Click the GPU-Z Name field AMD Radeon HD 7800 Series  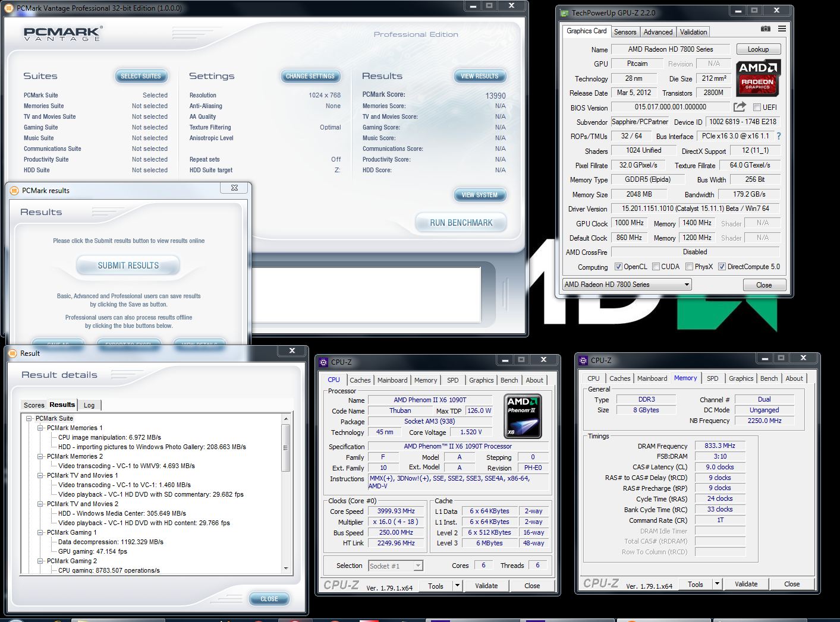tap(671, 49)
